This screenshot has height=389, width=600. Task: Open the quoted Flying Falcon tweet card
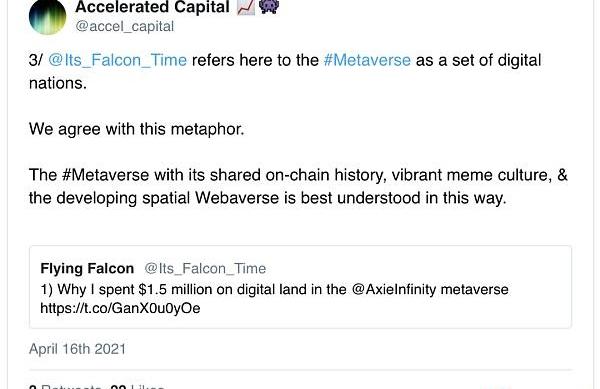pyautogui.click(x=300, y=287)
